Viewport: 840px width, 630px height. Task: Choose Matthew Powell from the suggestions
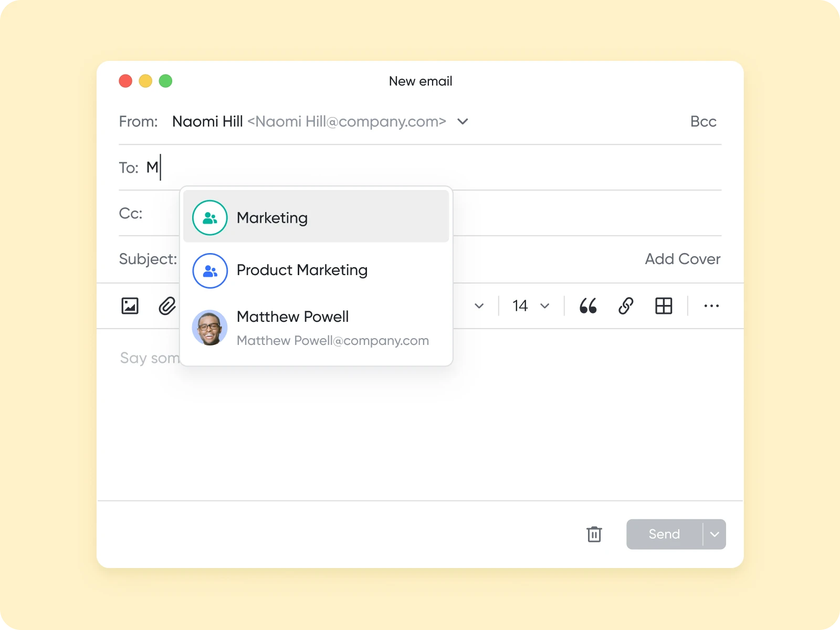(x=293, y=317)
